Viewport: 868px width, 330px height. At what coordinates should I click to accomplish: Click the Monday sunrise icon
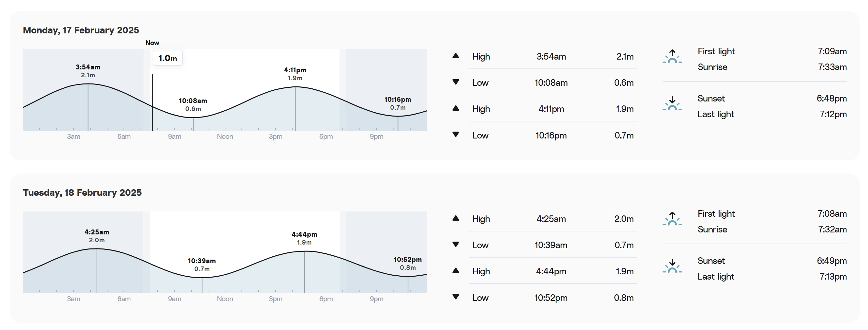point(672,57)
